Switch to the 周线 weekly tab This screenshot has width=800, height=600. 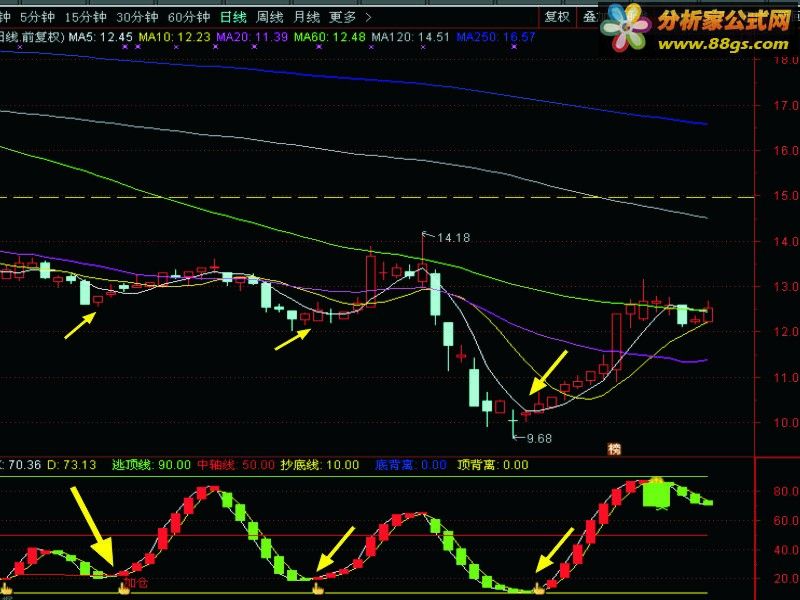pos(269,17)
